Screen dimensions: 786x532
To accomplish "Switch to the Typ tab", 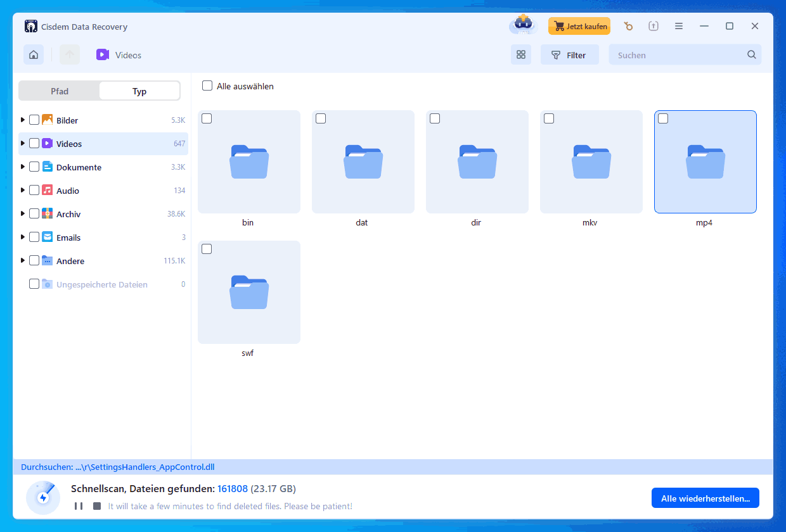I will [x=139, y=91].
